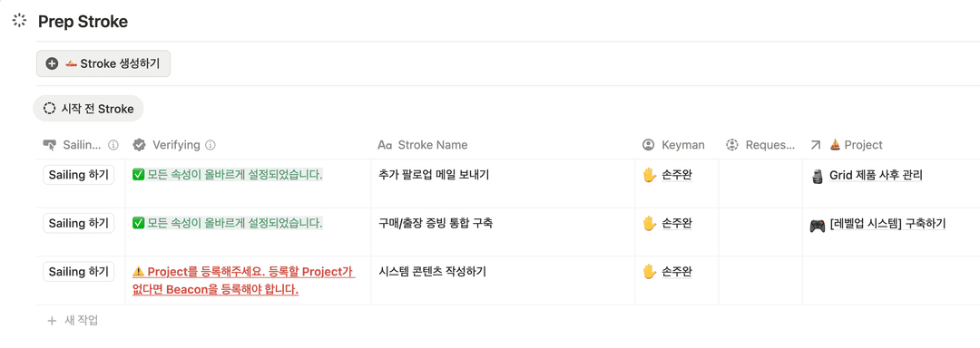The image size is (980, 348).
Task: Open the Keyman column header menu
Action: (x=677, y=145)
